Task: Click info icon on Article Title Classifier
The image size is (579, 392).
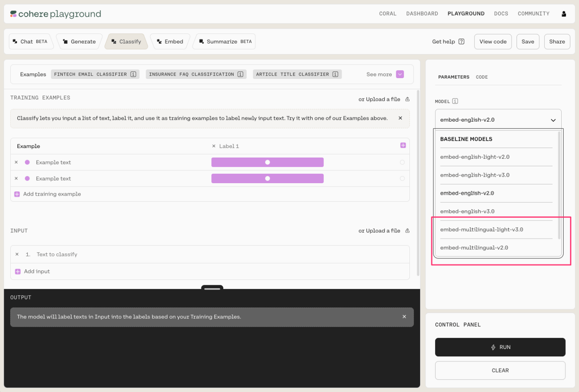Action: [335, 74]
